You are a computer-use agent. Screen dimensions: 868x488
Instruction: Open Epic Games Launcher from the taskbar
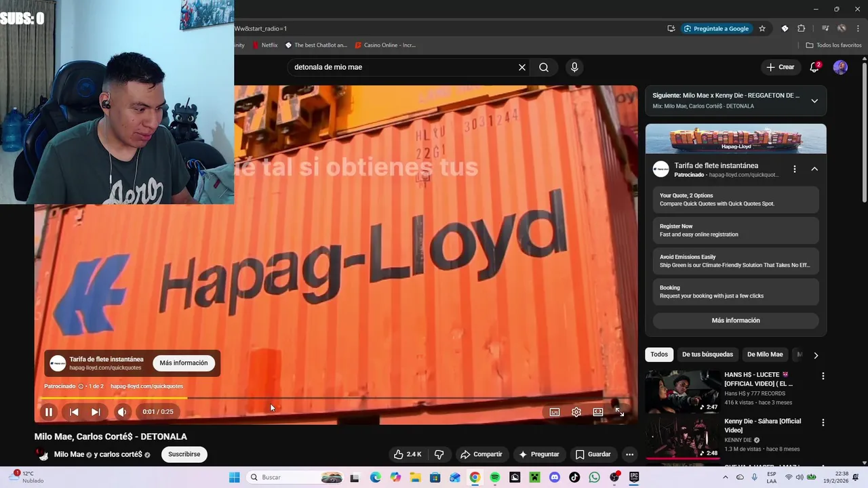click(x=635, y=477)
